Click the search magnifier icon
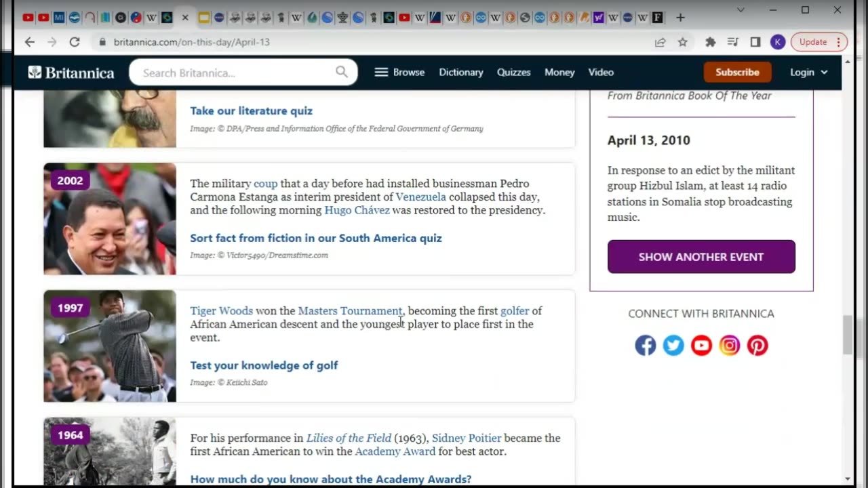This screenshot has width=868, height=488. tap(342, 72)
